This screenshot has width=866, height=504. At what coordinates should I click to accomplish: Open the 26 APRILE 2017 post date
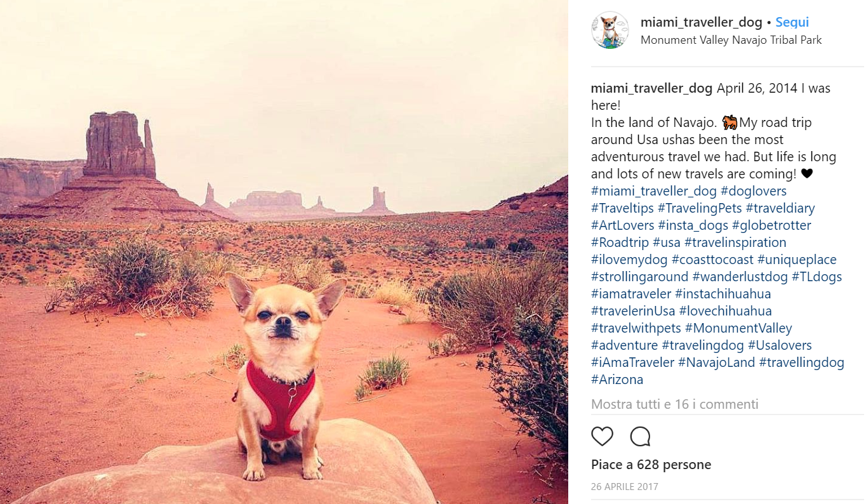point(624,487)
